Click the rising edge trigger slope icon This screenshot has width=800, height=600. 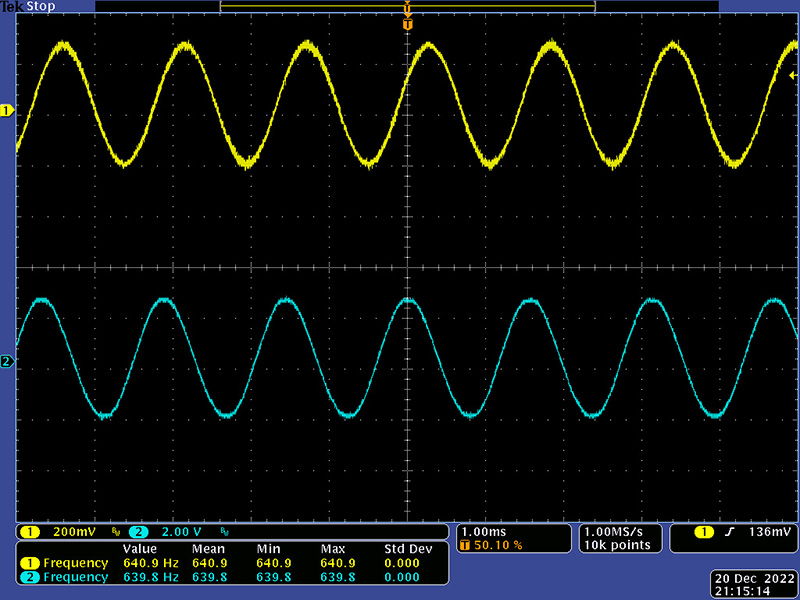[x=730, y=532]
